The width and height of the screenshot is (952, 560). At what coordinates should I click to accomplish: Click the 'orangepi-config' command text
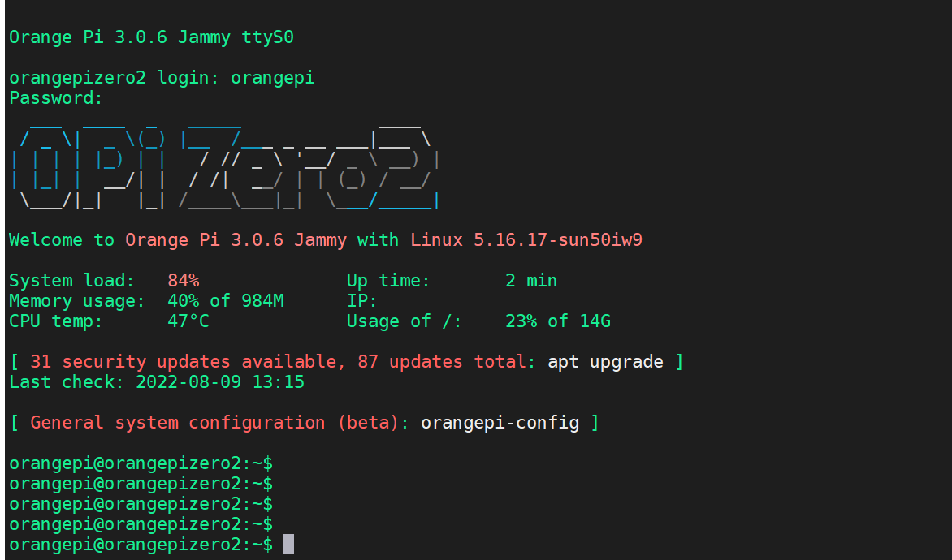tap(500, 423)
